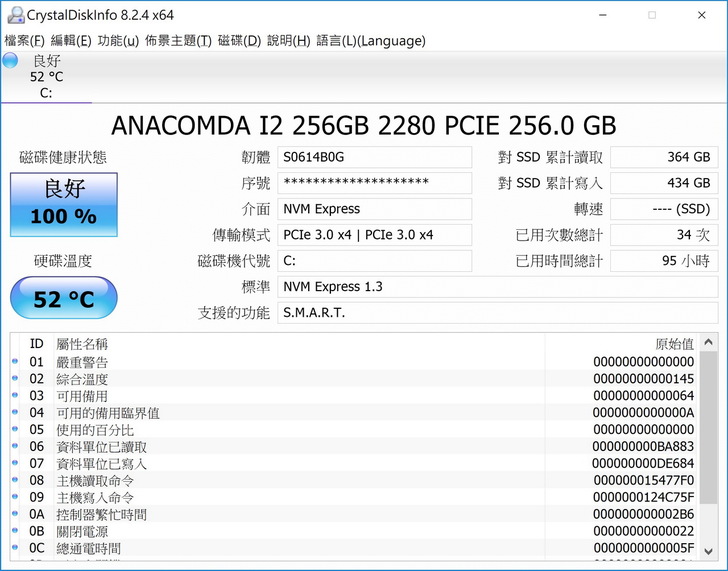728x571 pixels.
Task: Click the status dot beside 主機讀取命令 row
Action: point(15,481)
